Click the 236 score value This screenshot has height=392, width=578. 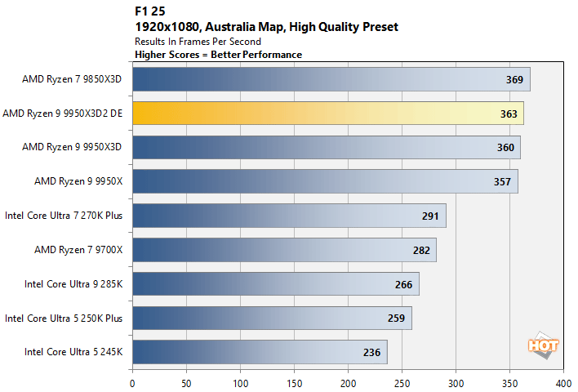click(x=371, y=353)
